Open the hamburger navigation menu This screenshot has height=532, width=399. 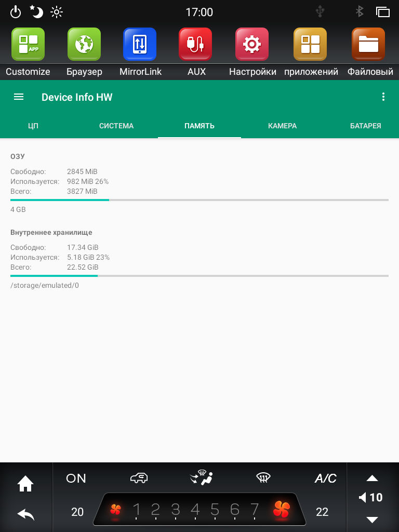[x=19, y=97]
